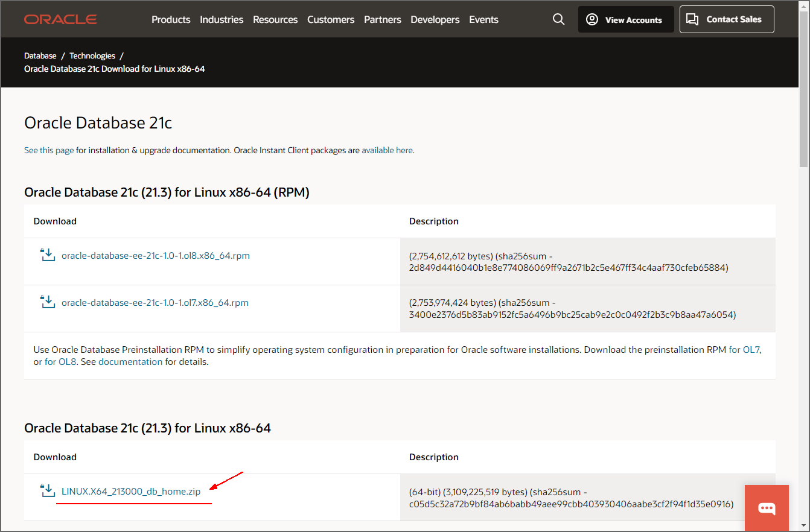The image size is (810, 532).
Task: Download oracle-database-ee-21c-1.0-1.ol7.x86_64.rpm
Action: click(x=155, y=303)
